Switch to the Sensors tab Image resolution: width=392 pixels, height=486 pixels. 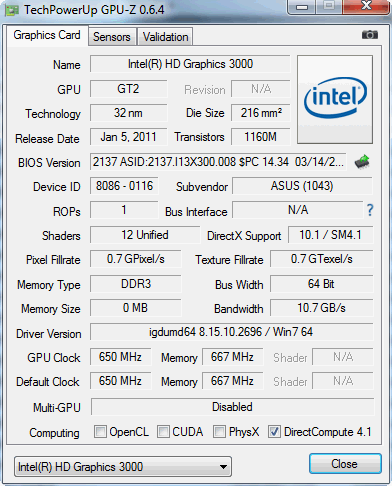(x=112, y=37)
